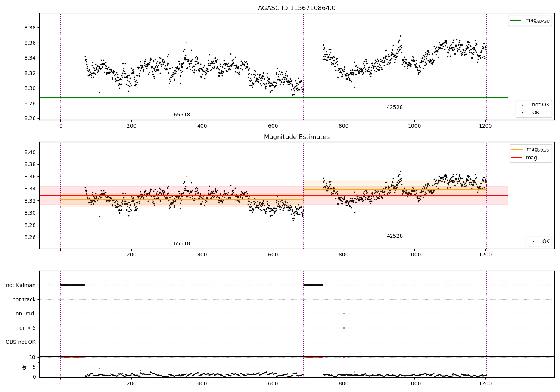Click x tick 400 of the dr plot
The width and height of the screenshot is (560, 392).
202,383
